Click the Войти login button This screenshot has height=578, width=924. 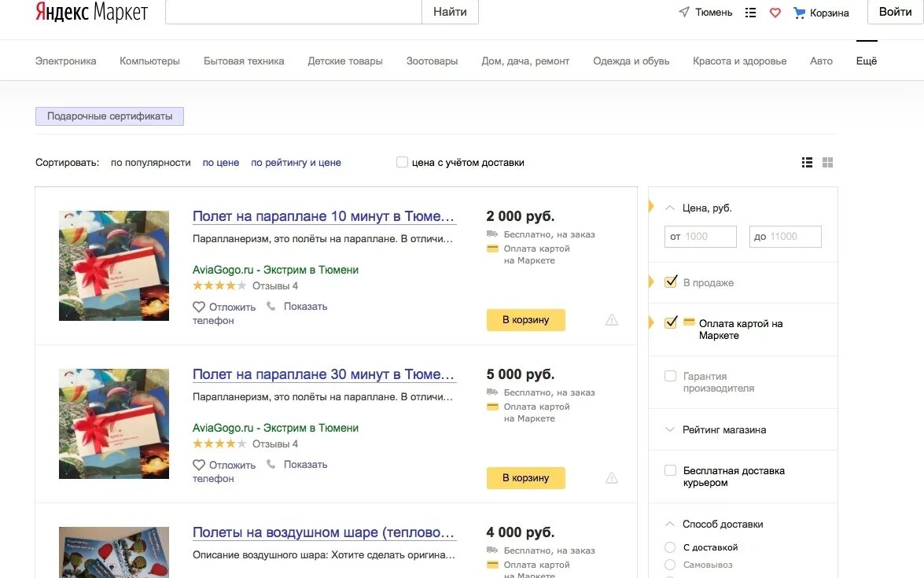(x=895, y=12)
